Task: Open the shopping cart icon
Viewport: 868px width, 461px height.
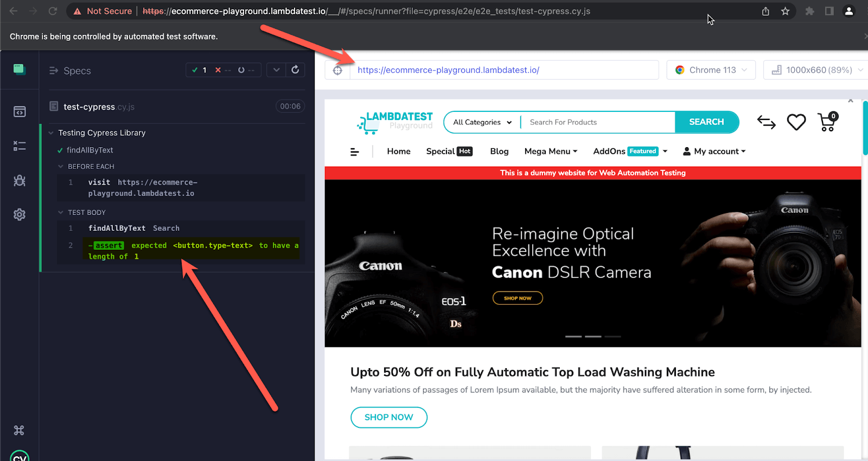Action: pos(827,122)
